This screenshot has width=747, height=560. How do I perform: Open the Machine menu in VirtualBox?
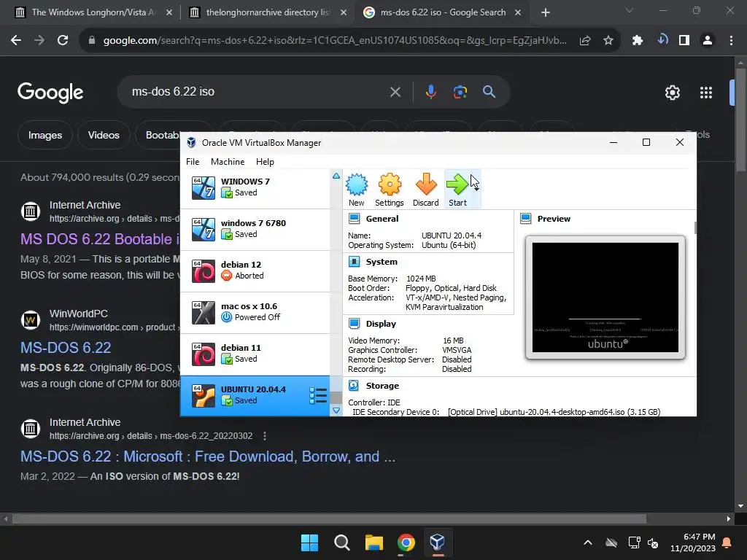click(228, 162)
